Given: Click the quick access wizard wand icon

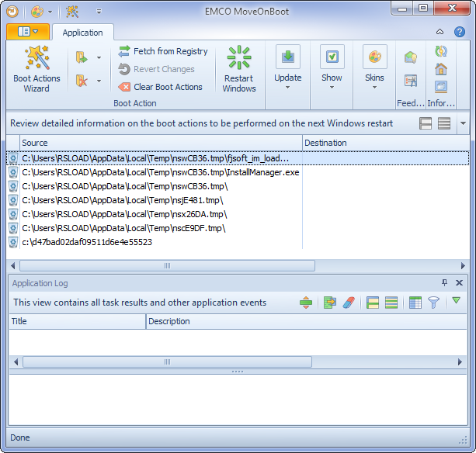Looking at the screenshot, I should click(x=72, y=12).
